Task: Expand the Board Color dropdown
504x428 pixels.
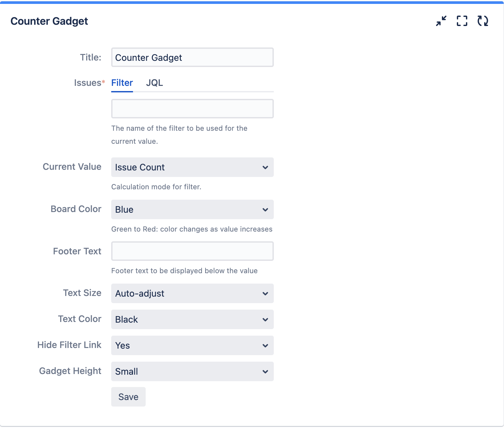Action: (x=192, y=209)
